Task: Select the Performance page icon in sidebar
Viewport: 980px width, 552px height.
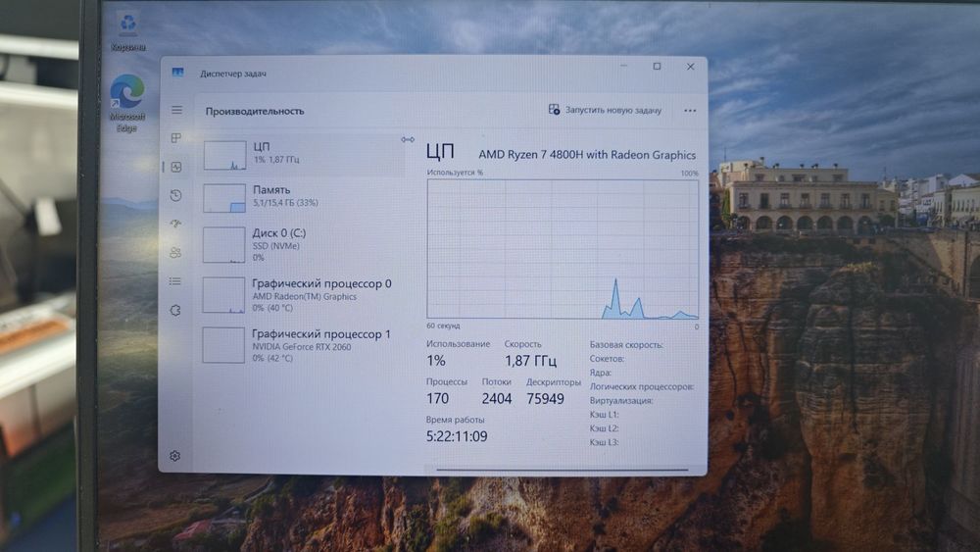Action: click(x=176, y=167)
